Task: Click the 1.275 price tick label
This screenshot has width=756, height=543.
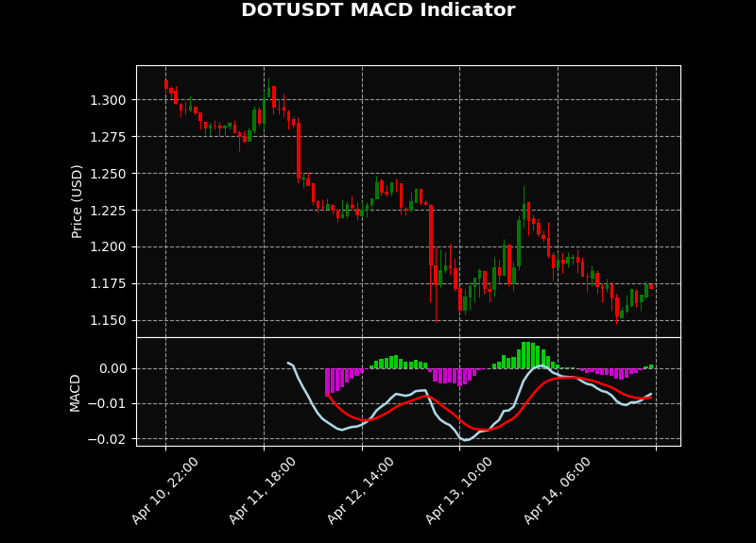Action: pos(108,137)
